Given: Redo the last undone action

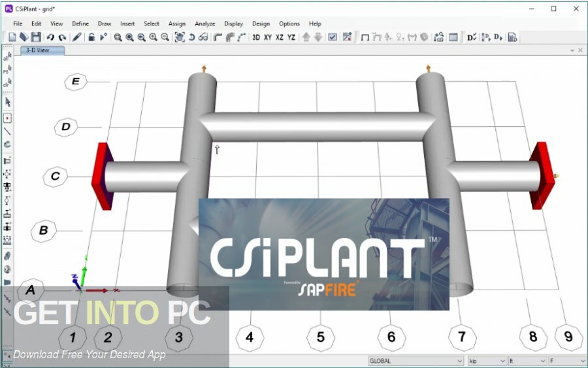Looking at the screenshot, I should coord(62,37).
